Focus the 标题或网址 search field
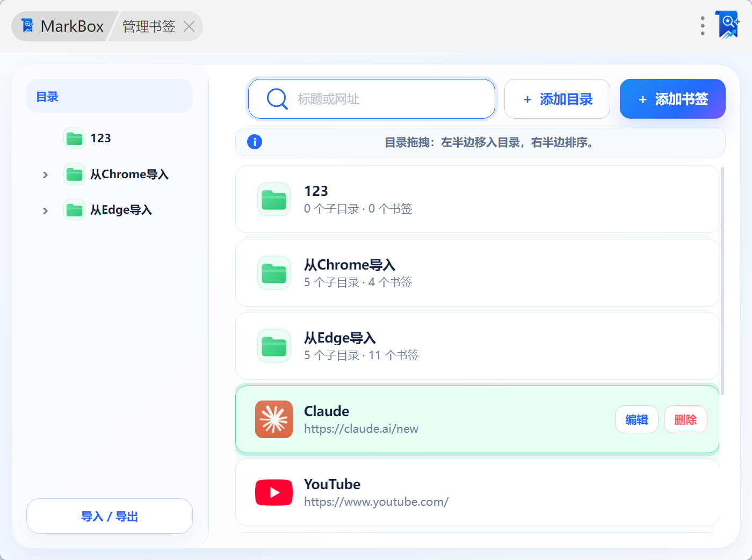This screenshot has width=752, height=560. 372,99
